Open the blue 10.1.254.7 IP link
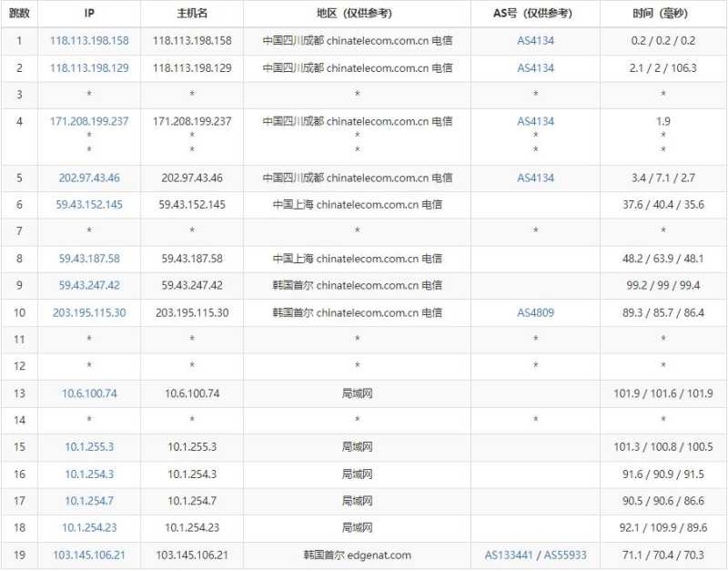Image resolution: width=728 pixels, height=571 pixels. [89, 501]
